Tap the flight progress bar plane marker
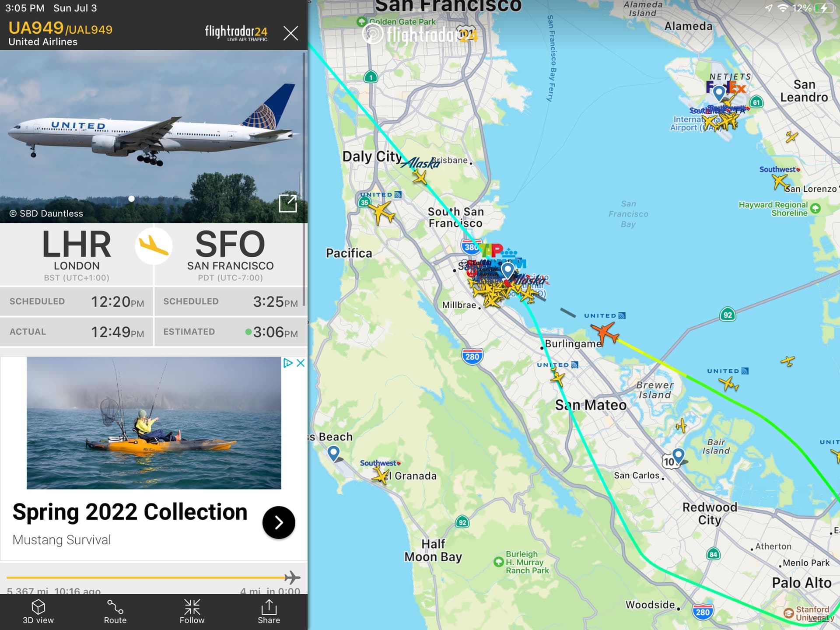The image size is (840, 630). (292, 577)
